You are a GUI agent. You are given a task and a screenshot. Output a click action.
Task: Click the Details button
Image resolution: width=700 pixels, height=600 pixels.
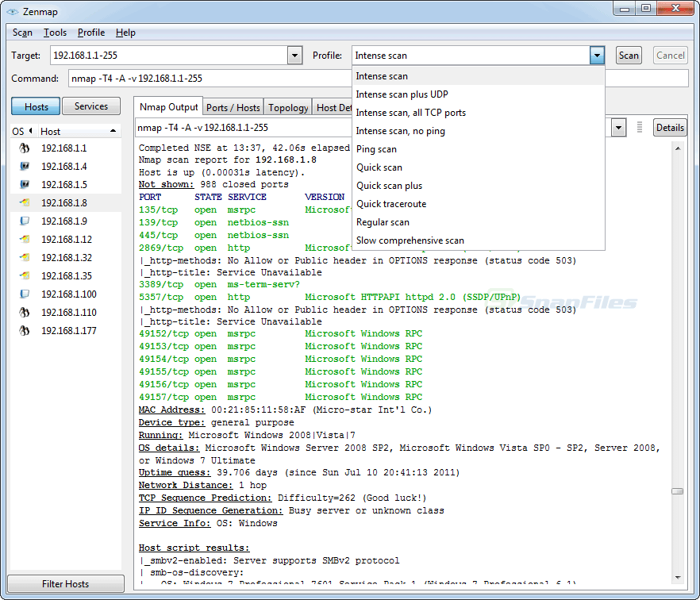pos(670,128)
